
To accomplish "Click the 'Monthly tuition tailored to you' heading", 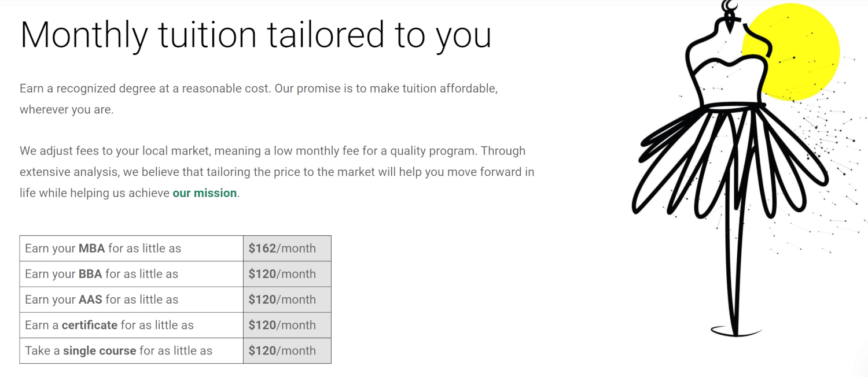I will click(x=256, y=34).
